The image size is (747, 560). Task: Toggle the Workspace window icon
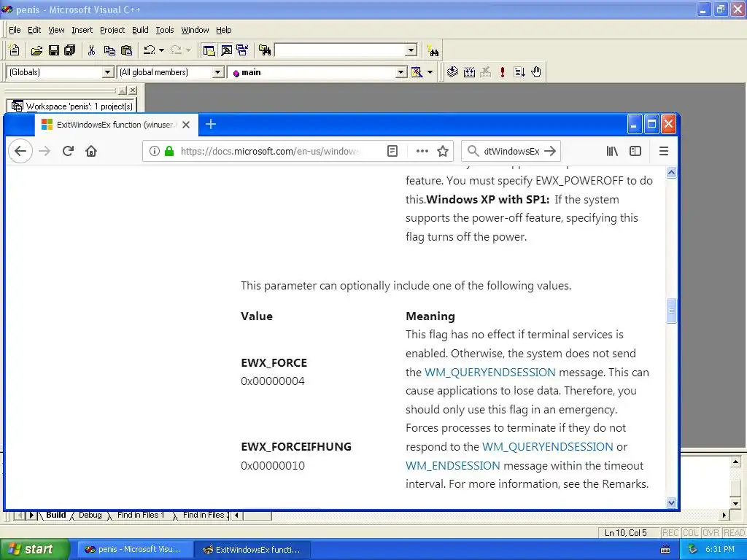click(x=209, y=50)
